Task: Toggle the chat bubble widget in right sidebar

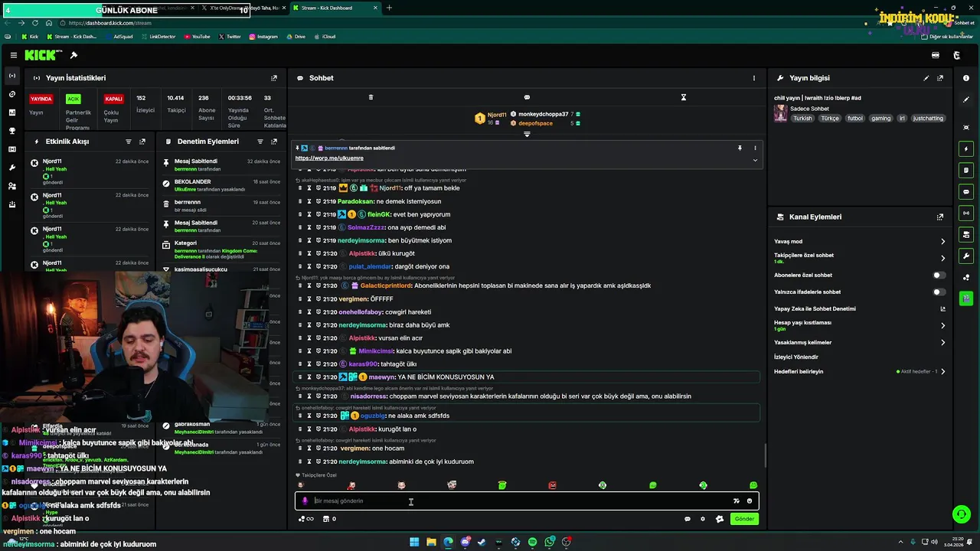Action: (x=966, y=191)
